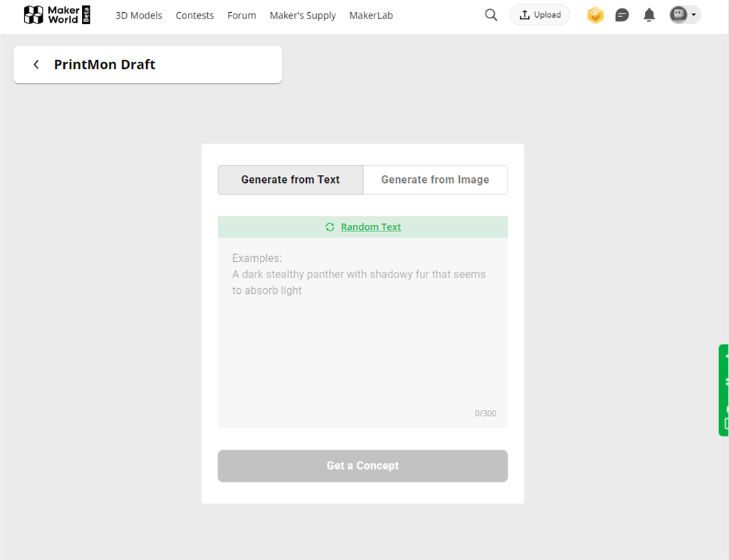The height and width of the screenshot is (560, 729).
Task: Click the MakerWorld logo
Action: point(57,15)
